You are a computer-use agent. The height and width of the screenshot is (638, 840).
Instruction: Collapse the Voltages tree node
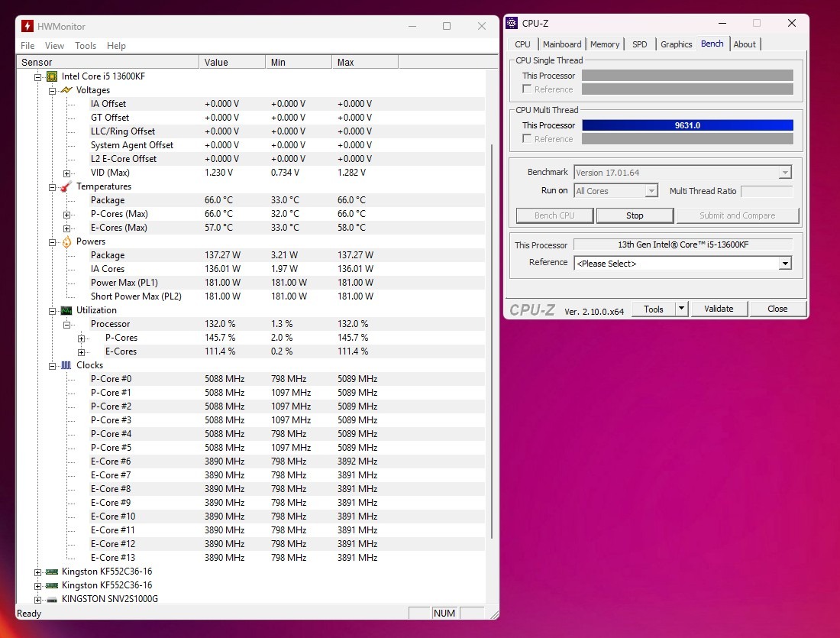[53, 91]
